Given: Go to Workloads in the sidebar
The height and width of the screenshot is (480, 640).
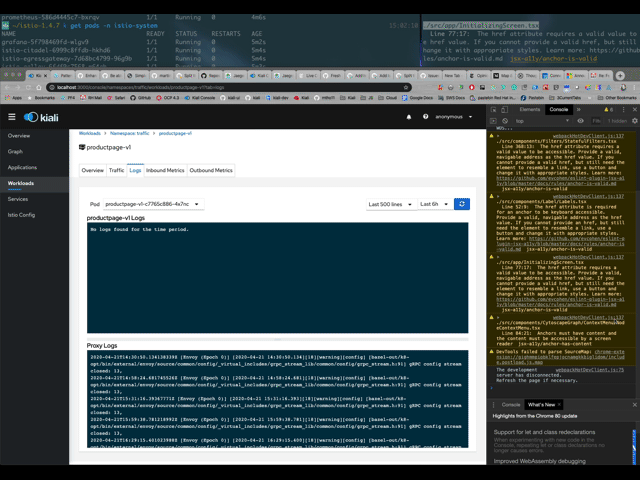Looking at the screenshot, I should click(x=21, y=183).
